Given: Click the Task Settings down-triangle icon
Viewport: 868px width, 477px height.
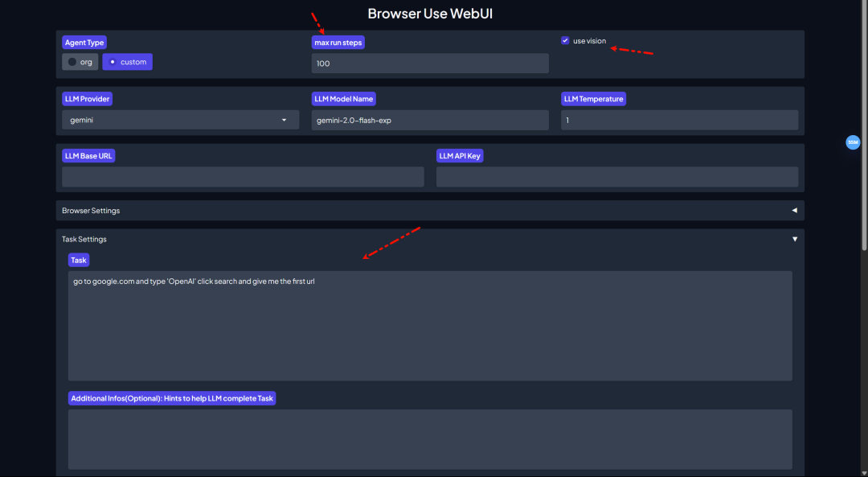Looking at the screenshot, I should (794, 240).
